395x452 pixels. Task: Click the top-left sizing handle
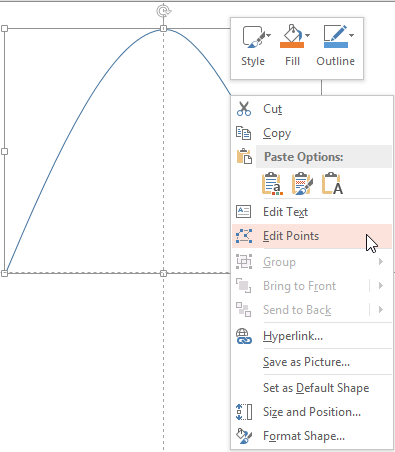[x=5, y=29]
